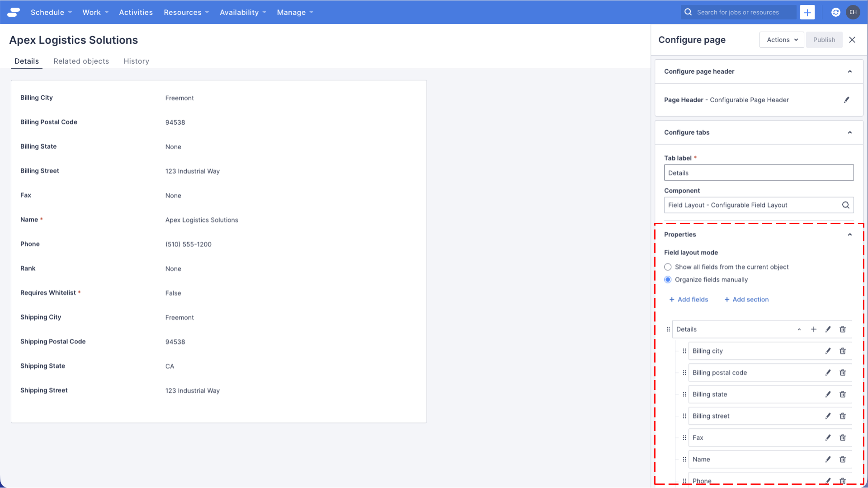Open the Actions dropdown
The width and height of the screenshot is (868, 488).
pos(782,40)
